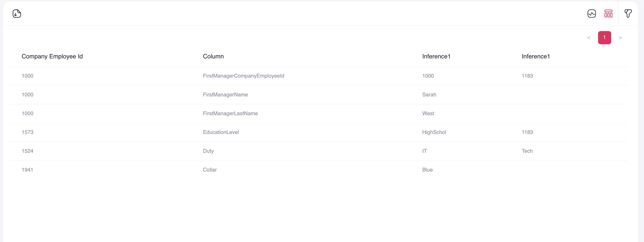Open the activity chart view icon
This screenshot has width=644, height=242.
(x=592, y=14)
